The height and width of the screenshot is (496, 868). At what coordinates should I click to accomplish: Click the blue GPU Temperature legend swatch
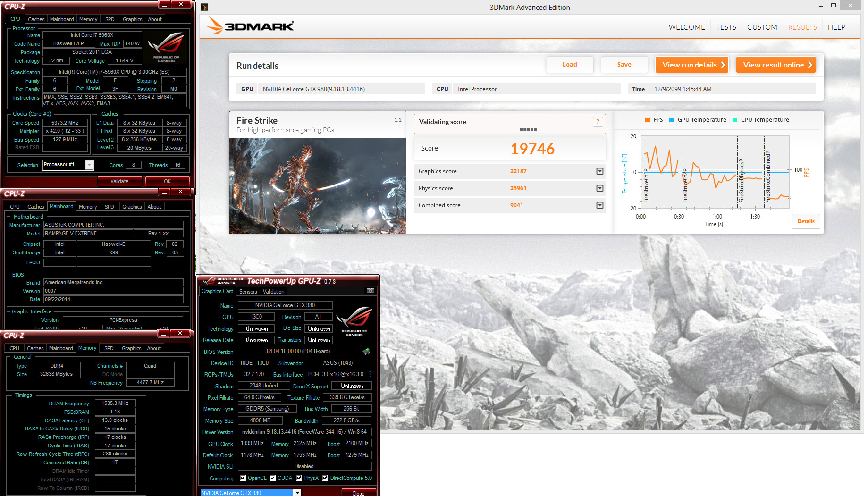point(672,120)
